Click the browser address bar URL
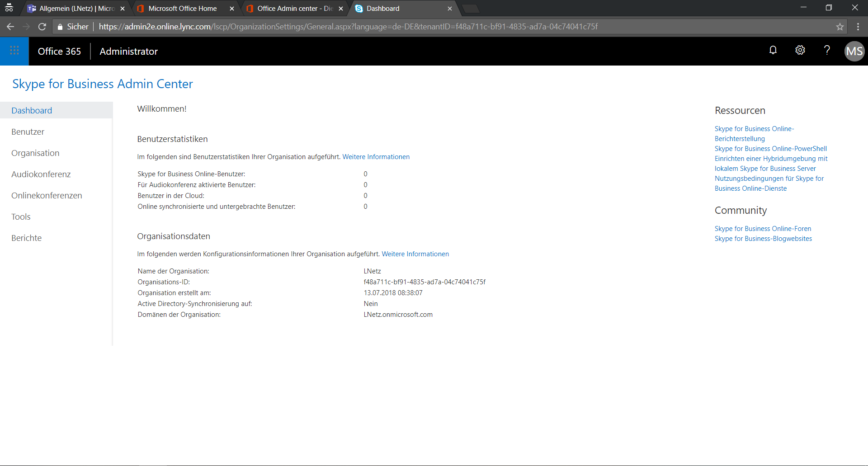 pos(348,27)
